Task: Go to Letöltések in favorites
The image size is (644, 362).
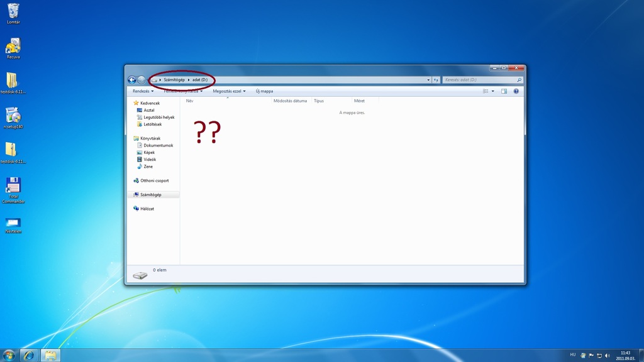Action: (x=152, y=124)
